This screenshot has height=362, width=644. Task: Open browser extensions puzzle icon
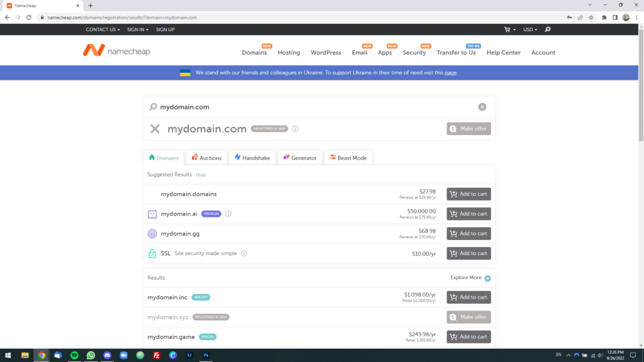tap(604, 18)
